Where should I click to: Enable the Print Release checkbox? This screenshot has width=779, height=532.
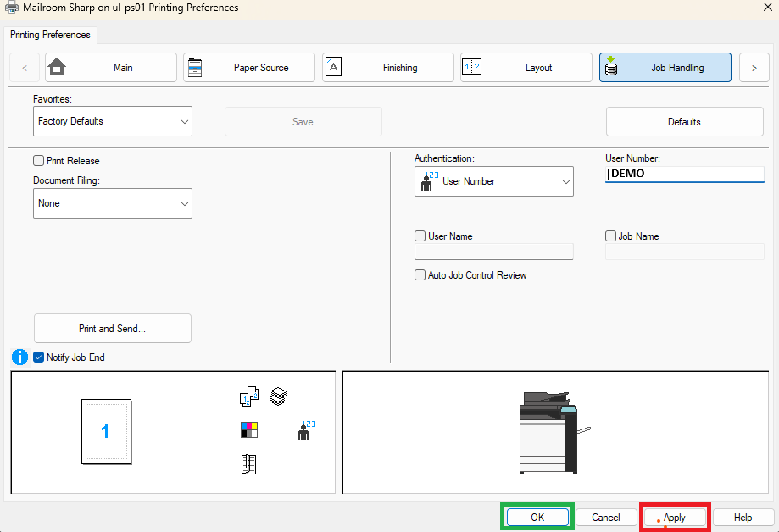(39, 160)
